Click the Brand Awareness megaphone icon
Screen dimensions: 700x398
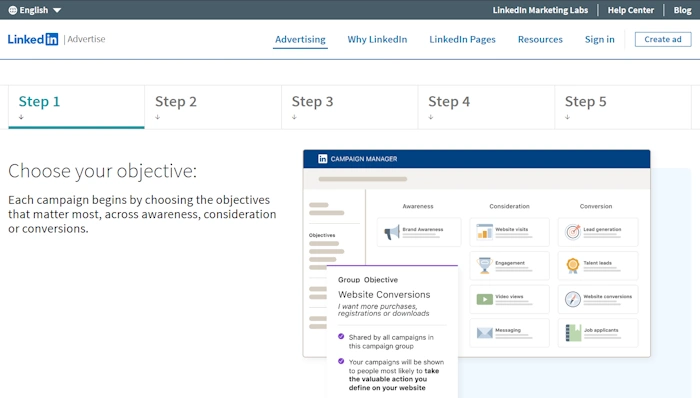[392, 232]
